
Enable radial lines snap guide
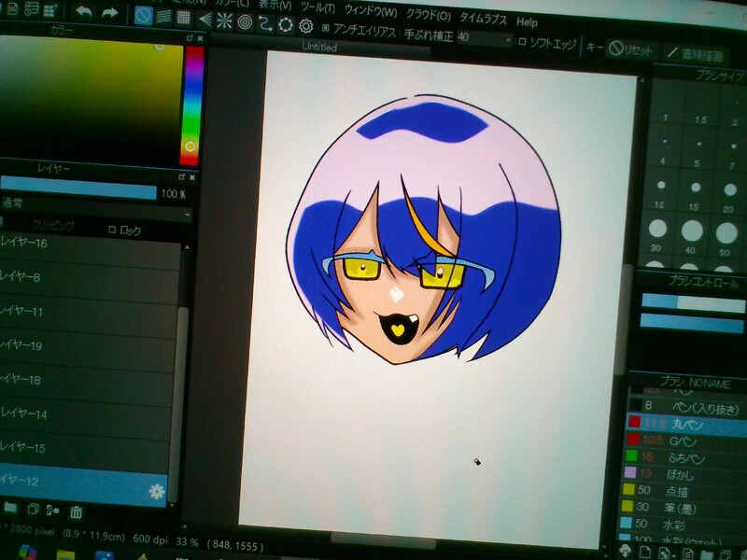coord(224,21)
